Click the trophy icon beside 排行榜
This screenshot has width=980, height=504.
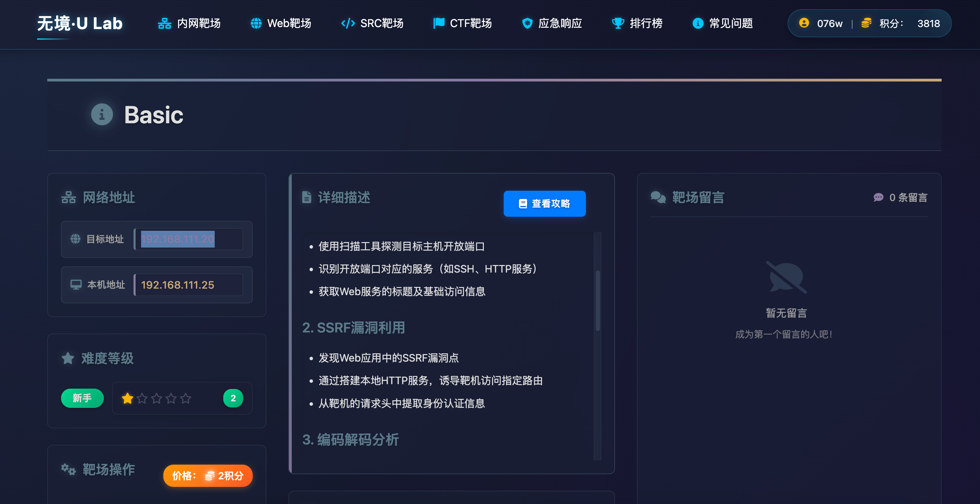(618, 24)
